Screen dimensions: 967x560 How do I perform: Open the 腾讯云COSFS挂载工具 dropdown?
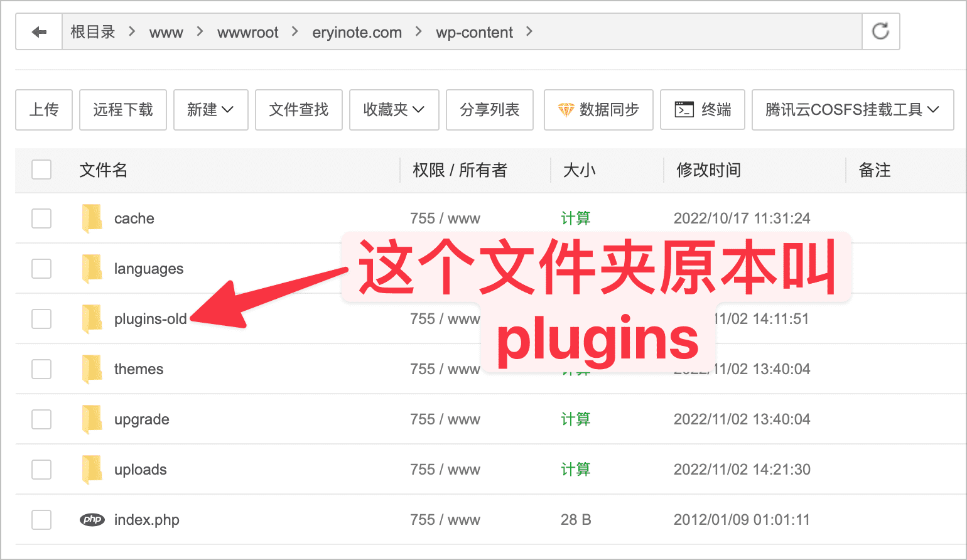pos(853,110)
